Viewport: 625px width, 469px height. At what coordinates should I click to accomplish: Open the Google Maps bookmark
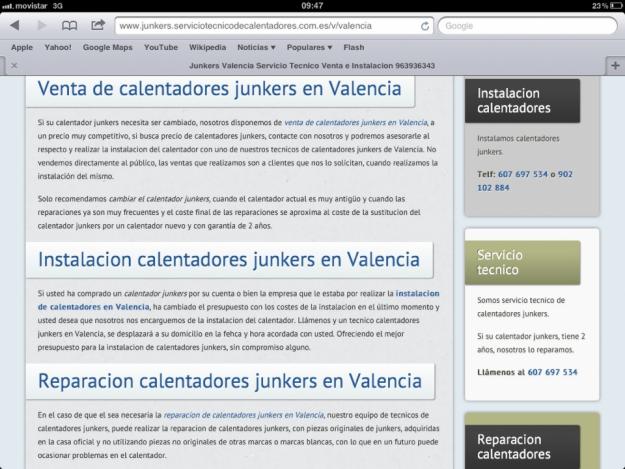pos(108,47)
